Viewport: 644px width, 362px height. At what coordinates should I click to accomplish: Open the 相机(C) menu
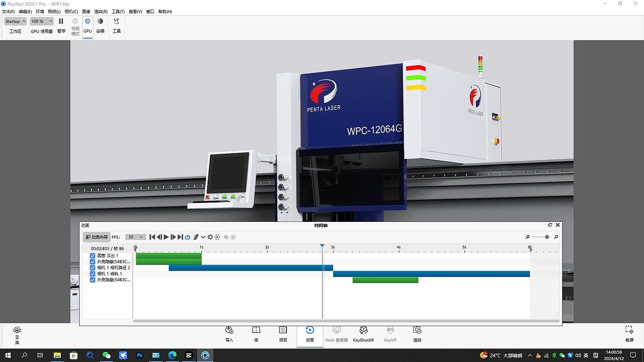(x=71, y=11)
